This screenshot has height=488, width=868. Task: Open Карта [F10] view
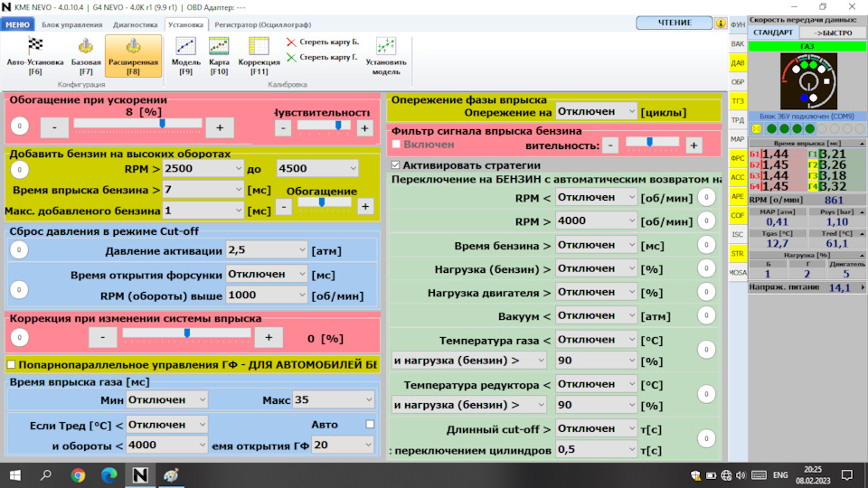point(219,56)
